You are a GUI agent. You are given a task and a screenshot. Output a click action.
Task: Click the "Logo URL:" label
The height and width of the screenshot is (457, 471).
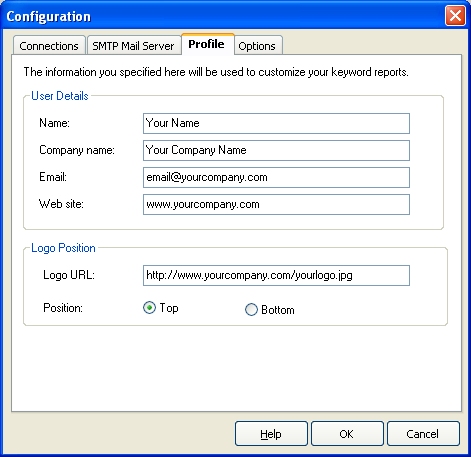69,275
